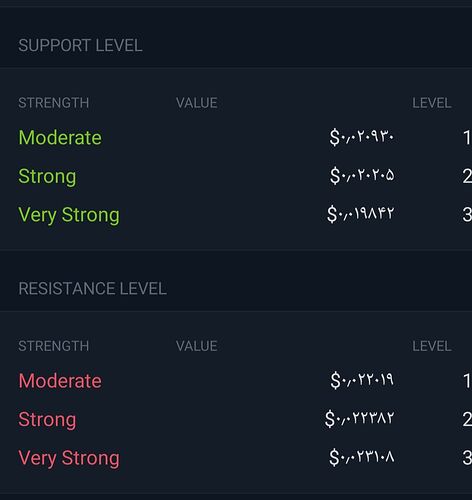This screenshot has height=500, width=472.
Task: Click the SUPPORT LEVEL section header
Action: (x=80, y=45)
